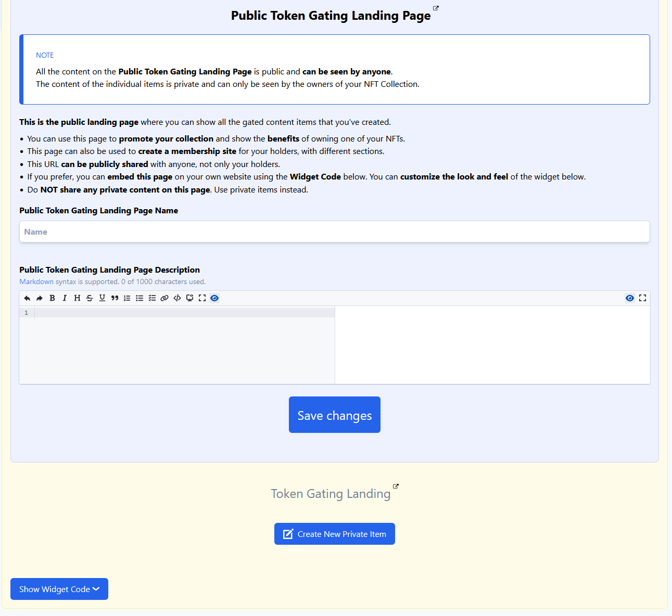Toggle bold formatting in the description editor
672x616 pixels.
point(52,298)
